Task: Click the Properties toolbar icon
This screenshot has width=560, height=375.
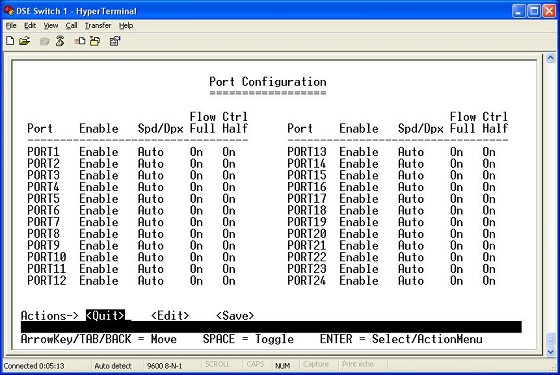Action: pos(115,41)
